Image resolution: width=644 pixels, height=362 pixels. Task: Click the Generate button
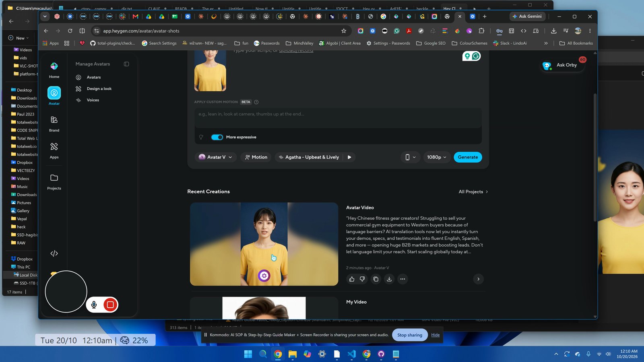tap(468, 157)
